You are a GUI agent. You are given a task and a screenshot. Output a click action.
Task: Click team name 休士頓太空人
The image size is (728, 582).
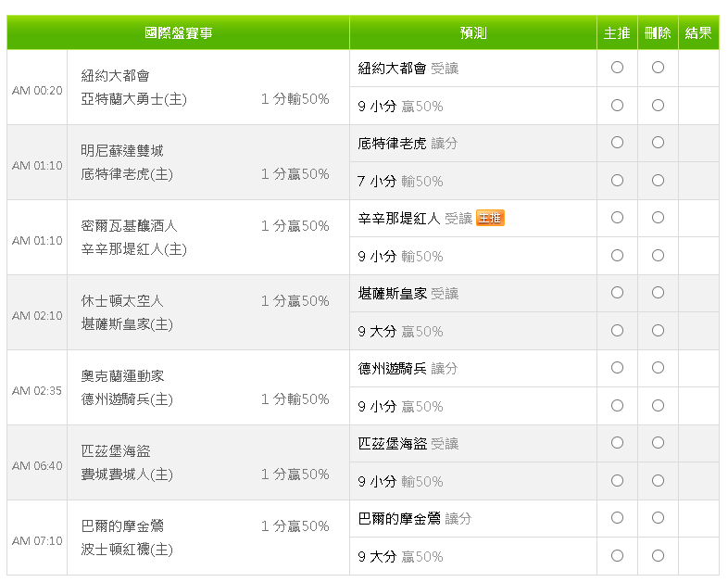pyautogui.click(x=122, y=301)
